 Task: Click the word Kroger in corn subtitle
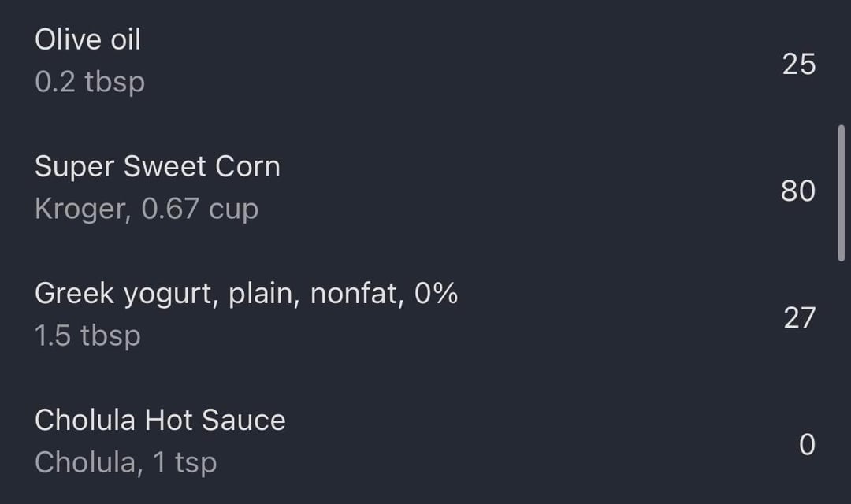coord(81,209)
